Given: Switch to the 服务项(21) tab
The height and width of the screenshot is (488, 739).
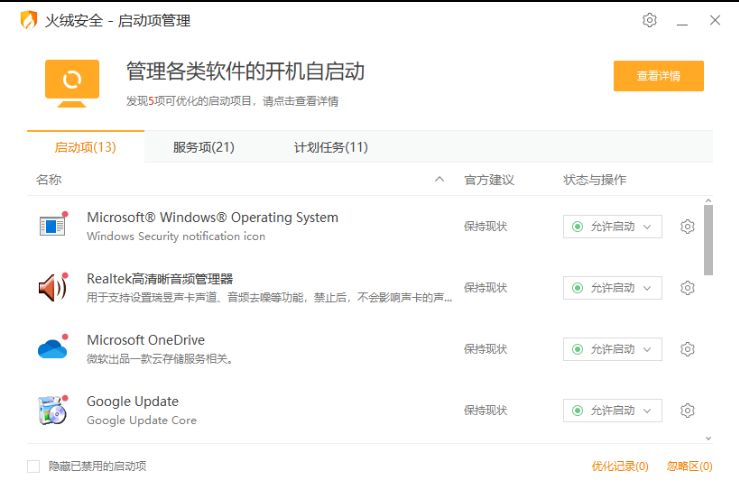Looking at the screenshot, I should [x=204, y=147].
